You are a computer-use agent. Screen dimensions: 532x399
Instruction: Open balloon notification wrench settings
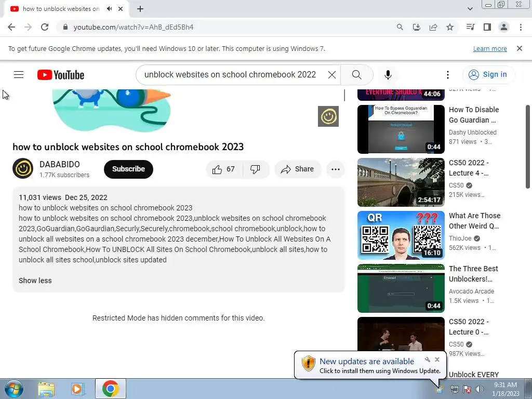(x=428, y=360)
